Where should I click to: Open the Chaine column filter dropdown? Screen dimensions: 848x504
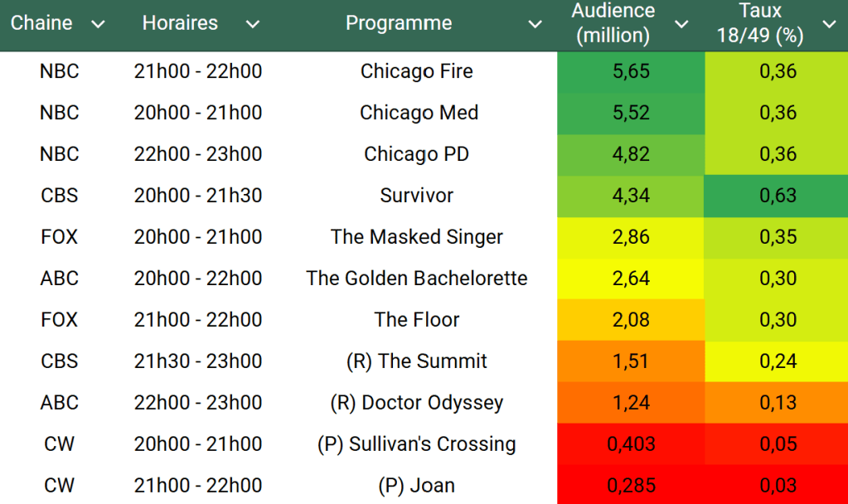[98, 24]
